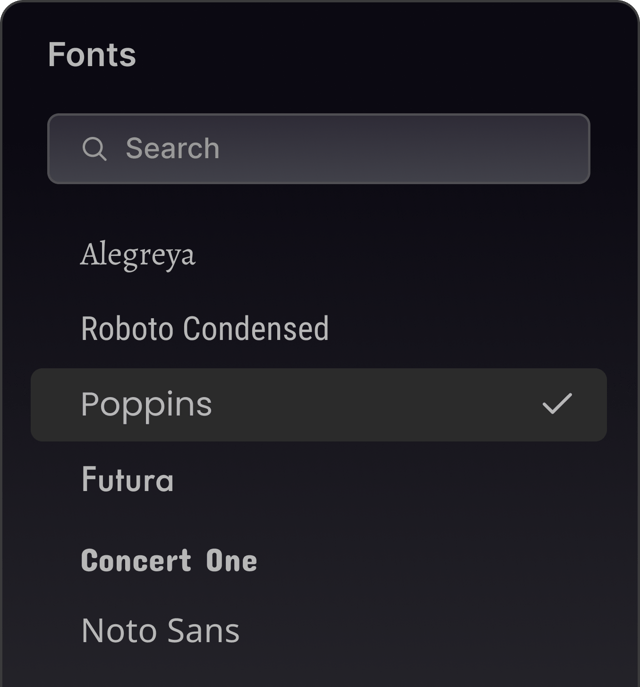Click the Noto Sans entry at list bottom
Image resolution: width=640 pixels, height=687 pixels.
point(160,631)
